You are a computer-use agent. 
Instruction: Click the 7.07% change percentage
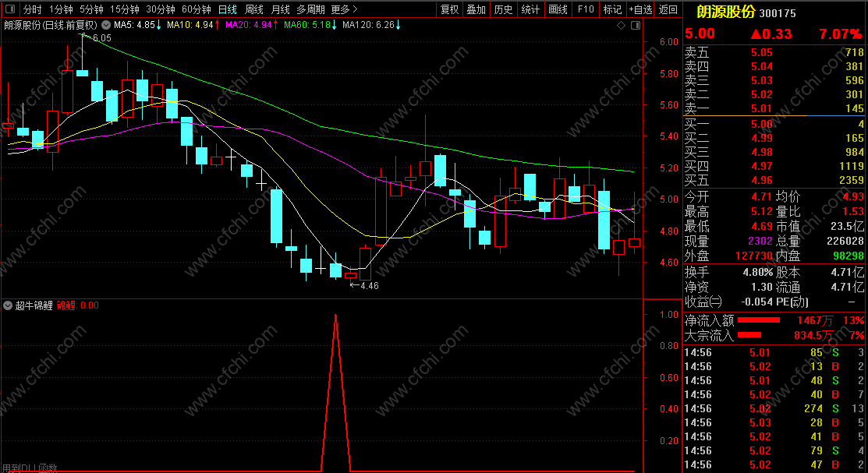point(841,34)
